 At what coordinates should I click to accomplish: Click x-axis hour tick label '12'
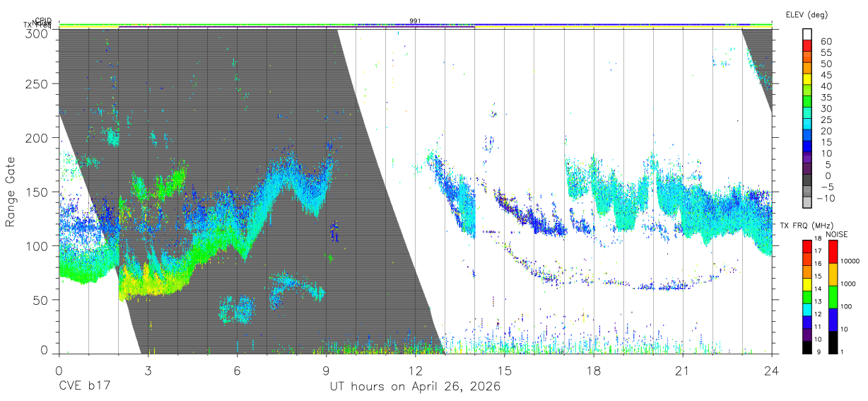click(415, 371)
